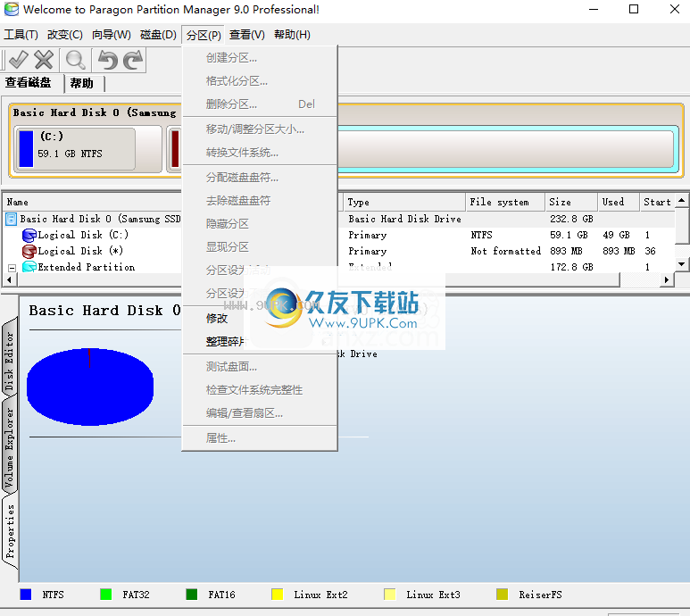The image size is (690, 616).
Task: Click the NTFS blue legend swatch
Action: pos(26,595)
